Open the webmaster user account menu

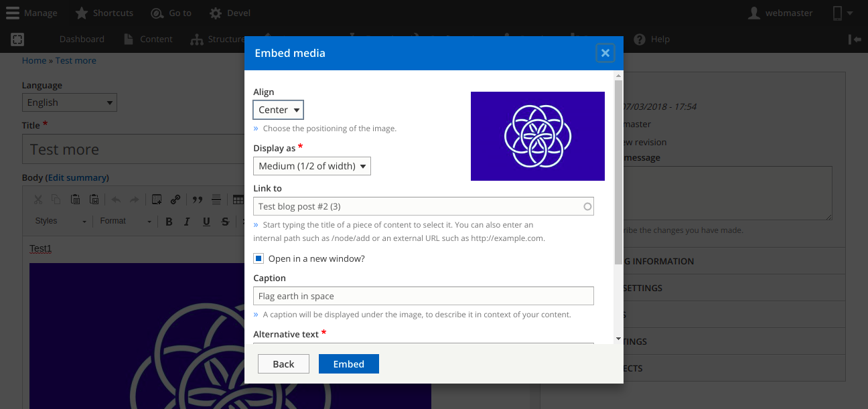coord(780,13)
